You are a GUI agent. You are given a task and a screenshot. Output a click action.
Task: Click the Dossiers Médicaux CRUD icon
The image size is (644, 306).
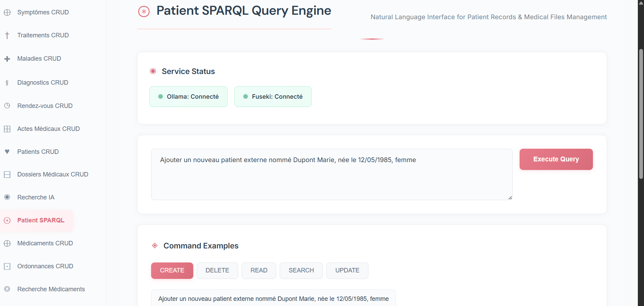click(x=7, y=174)
